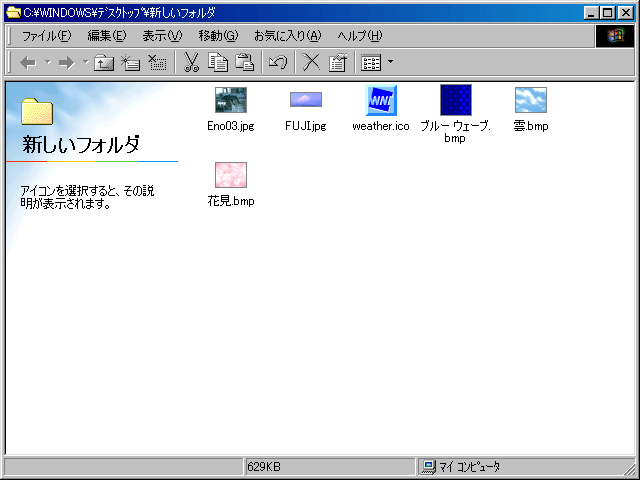Click the Eno03.jpg file name
Screen dimensions: 640x480
coord(231,126)
